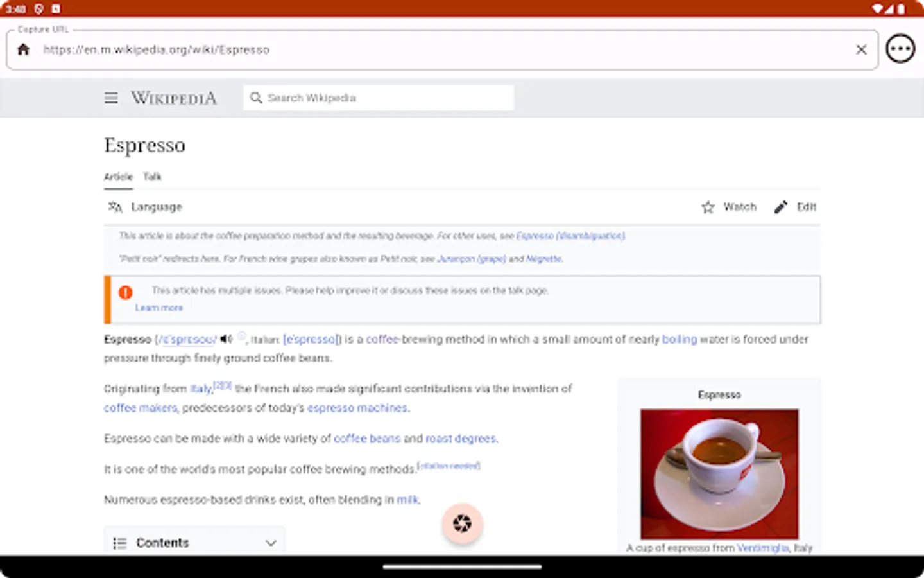Open the Wikipedia hamburger menu
This screenshot has width=924, height=578.
tap(111, 98)
